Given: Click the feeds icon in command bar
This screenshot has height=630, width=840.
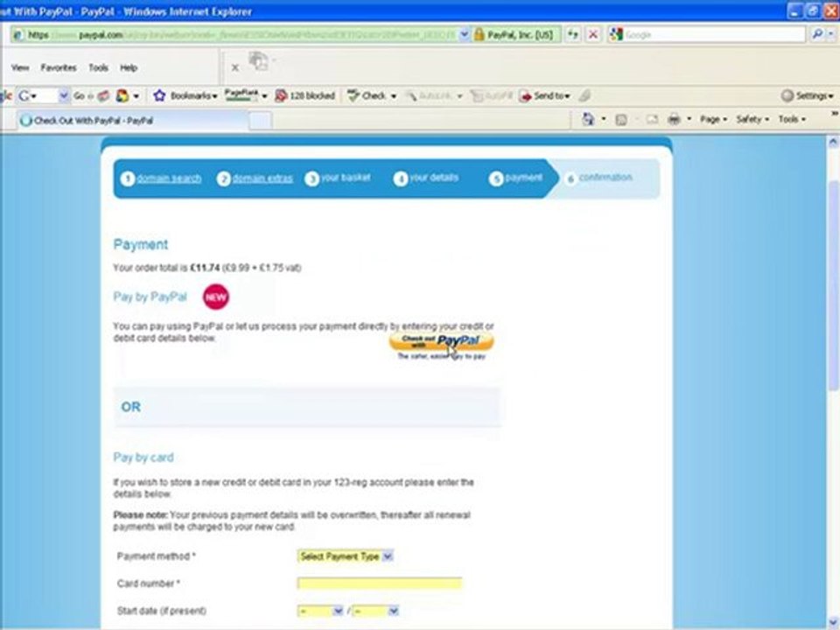Looking at the screenshot, I should (621, 120).
